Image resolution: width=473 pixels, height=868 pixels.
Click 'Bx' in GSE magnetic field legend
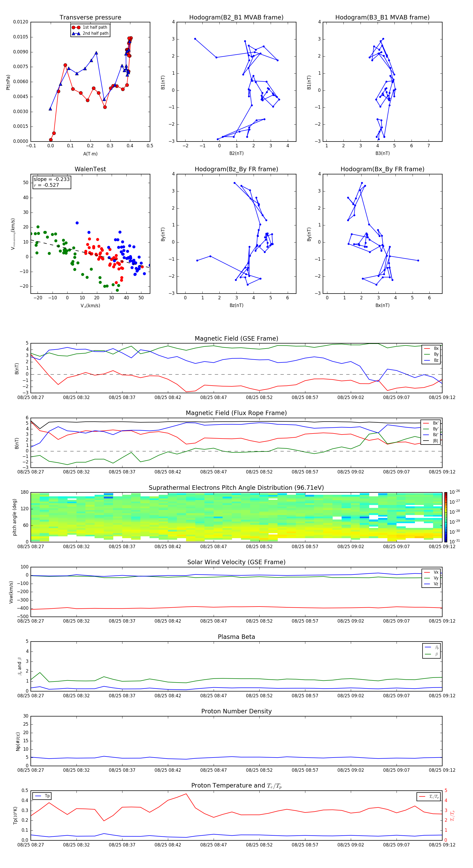pos(431,349)
